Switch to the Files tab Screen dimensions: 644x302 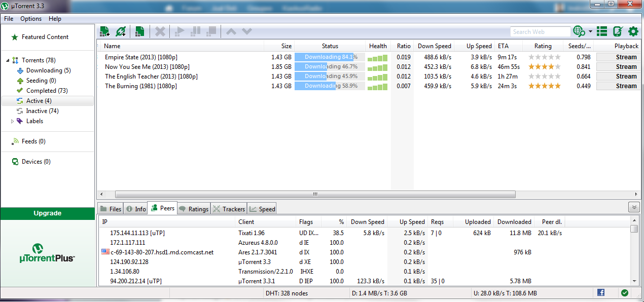pos(110,209)
